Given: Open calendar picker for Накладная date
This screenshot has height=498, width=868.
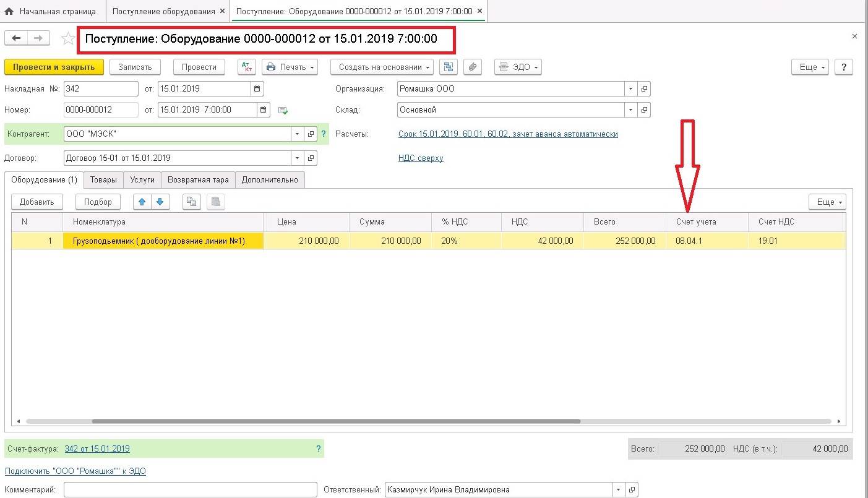Looking at the screenshot, I should tap(258, 89).
